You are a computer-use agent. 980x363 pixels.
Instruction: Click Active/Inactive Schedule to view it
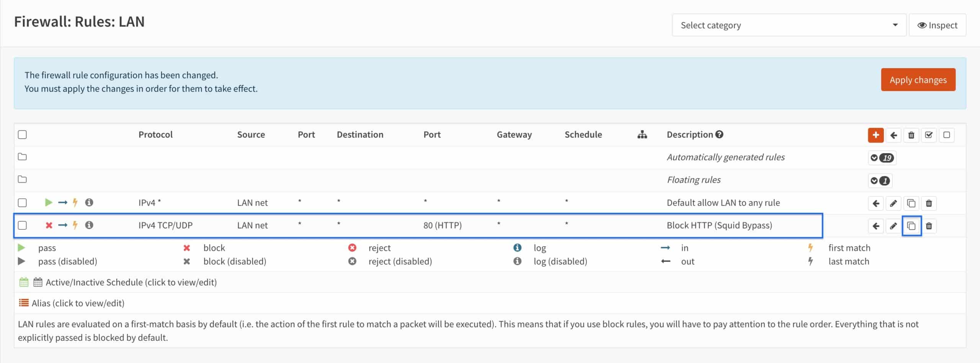(131, 282)
